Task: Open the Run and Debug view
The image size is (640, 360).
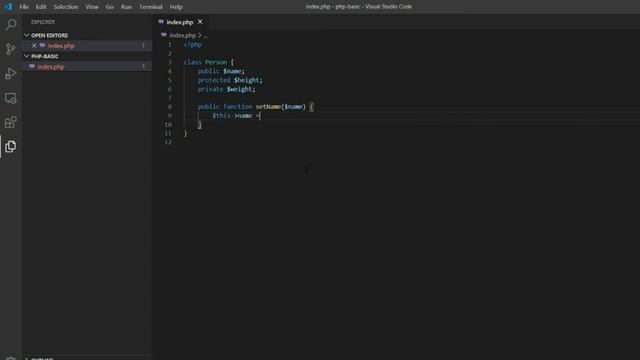Action: [11, 73]
